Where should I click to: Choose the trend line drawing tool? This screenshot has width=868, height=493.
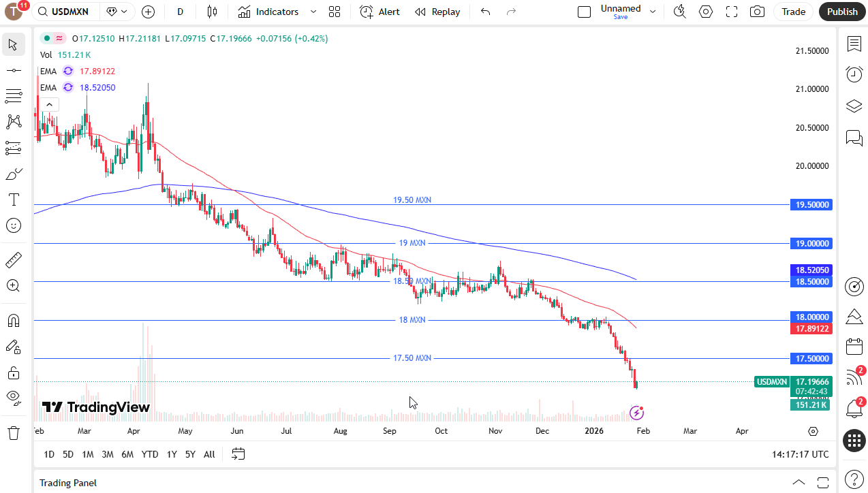pos(13,70)
